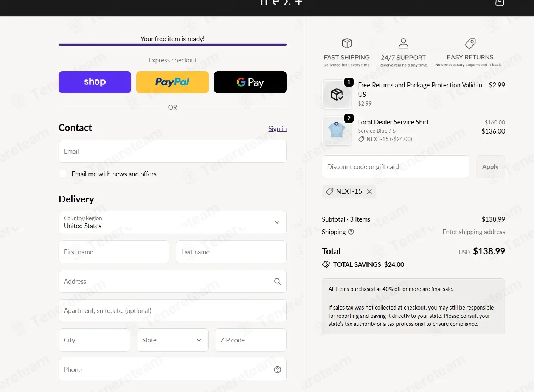
Task: Click the Local Dealer Service Shirt title
Action: pyautogui.click(x=393, y=122)
